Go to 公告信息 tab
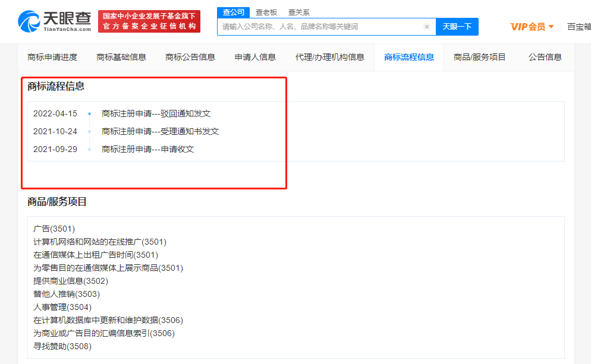The width and height of the screenshot is (591, 364). tap(545, 57)
